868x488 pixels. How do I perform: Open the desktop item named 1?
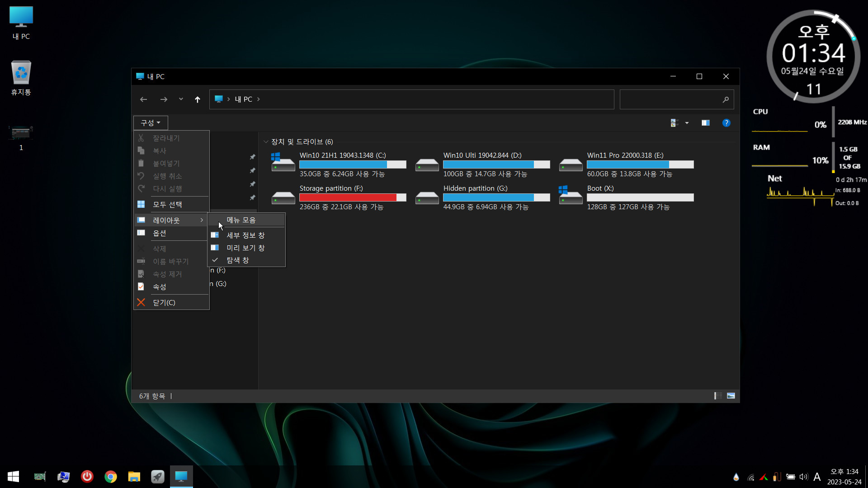[21, 137]
